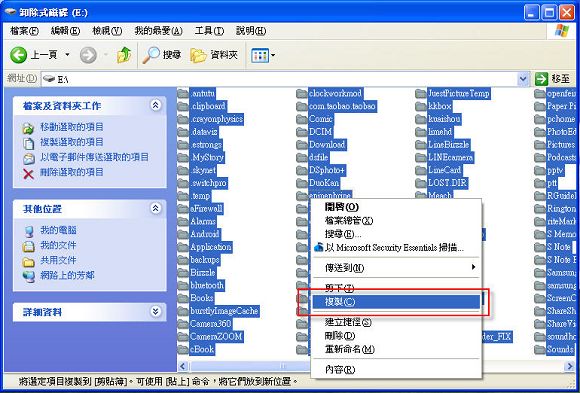Open the Back history dropdown arrow
Image resolution: width=580 pixels, height=393 pixels.
click(67, 55)
